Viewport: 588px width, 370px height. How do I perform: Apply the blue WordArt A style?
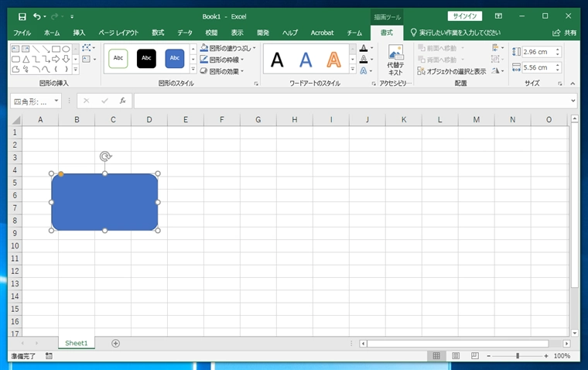click(306, 60)
